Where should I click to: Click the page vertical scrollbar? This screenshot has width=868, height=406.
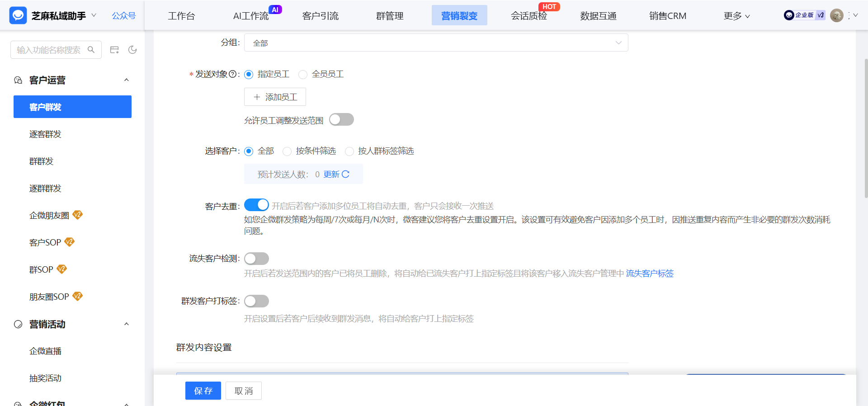[866, 128]
